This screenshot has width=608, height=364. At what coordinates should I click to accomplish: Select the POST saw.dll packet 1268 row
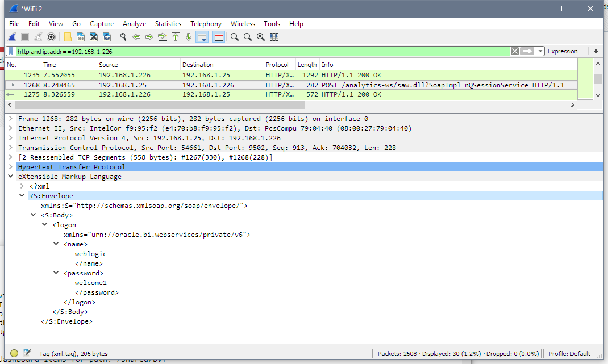click(291, 85)
